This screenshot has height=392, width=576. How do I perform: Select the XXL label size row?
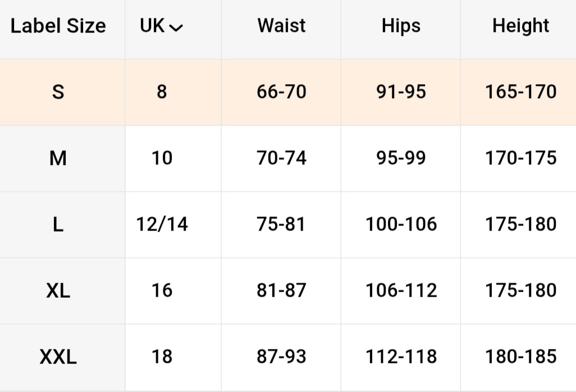click(58, 357)
